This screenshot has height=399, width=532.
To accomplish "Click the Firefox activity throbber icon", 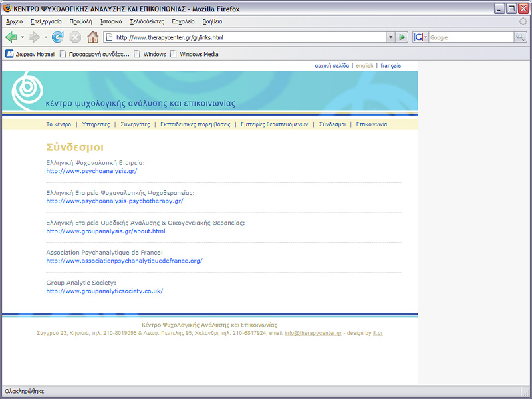I will (x=523, y=21).
